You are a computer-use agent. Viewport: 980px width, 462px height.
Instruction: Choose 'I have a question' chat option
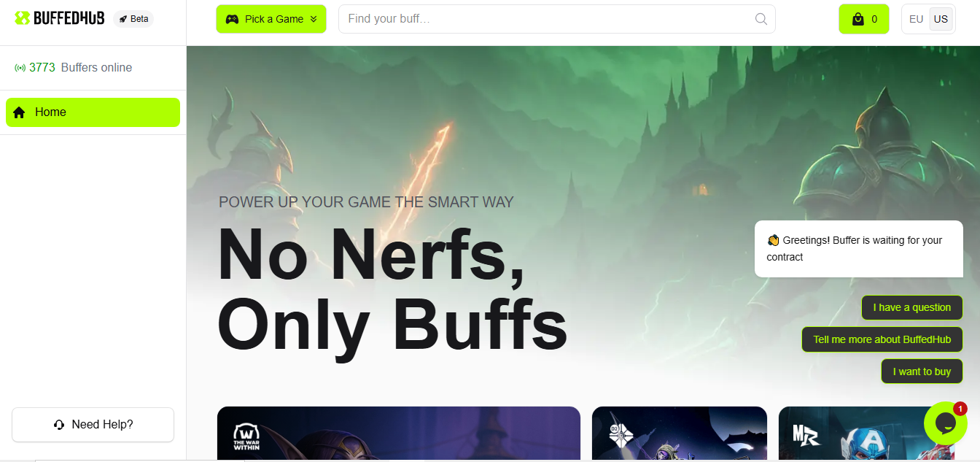912,307
